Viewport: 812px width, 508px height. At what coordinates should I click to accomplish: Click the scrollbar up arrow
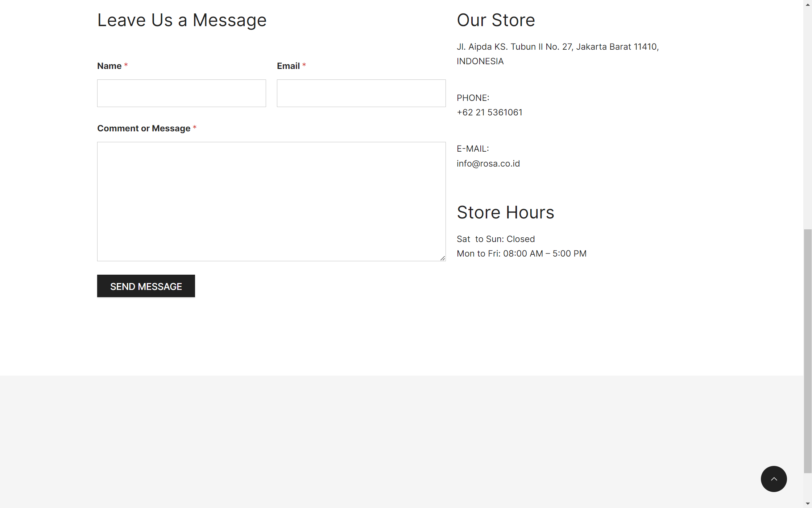808,4
